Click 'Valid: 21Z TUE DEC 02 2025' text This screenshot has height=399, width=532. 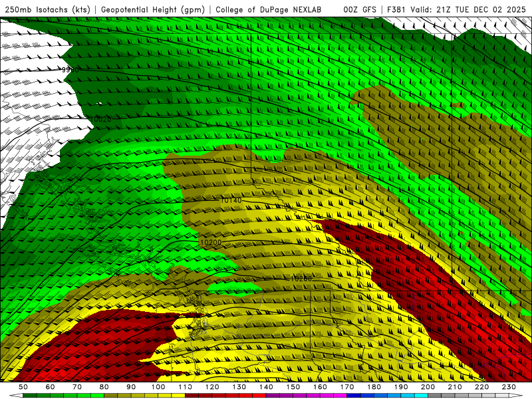(x=468, y=9)
